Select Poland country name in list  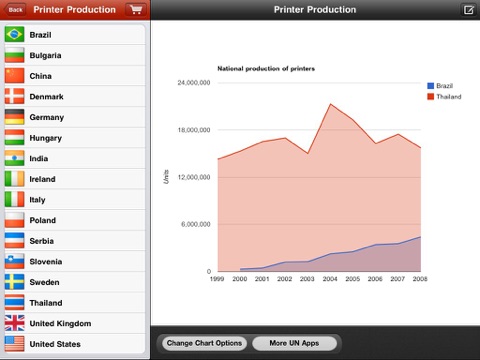(x=43, y=220)
